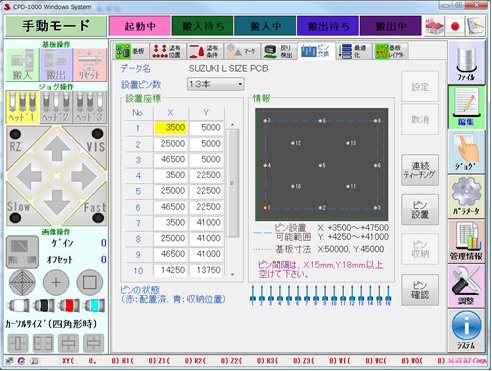Switch to the 塗布条件 tab
Viewport: 492px width, 371px height.
205,51
